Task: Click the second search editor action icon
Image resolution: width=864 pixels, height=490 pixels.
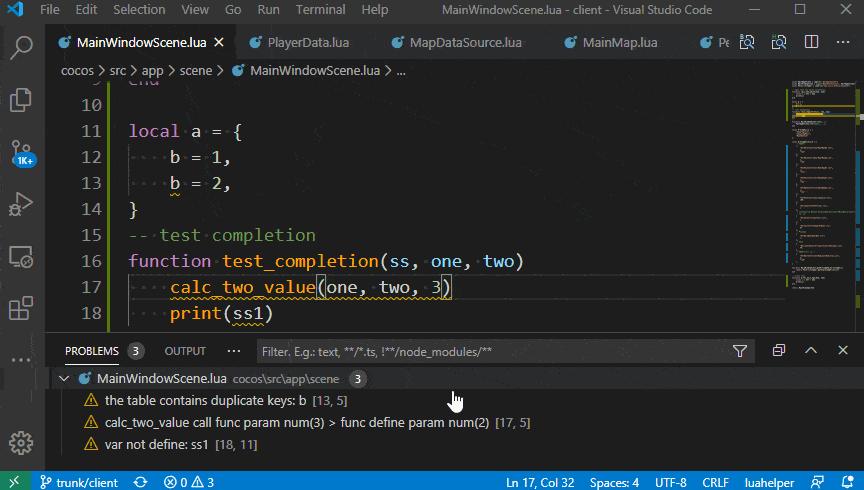Action: pyautogui.click(x=779, y=42)
